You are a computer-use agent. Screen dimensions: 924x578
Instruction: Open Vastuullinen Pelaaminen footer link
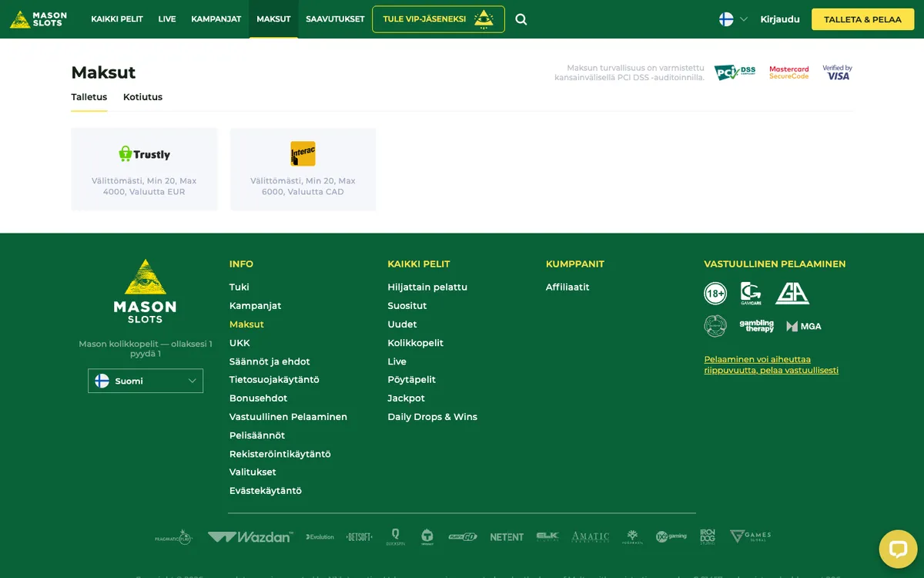(288, 417)
